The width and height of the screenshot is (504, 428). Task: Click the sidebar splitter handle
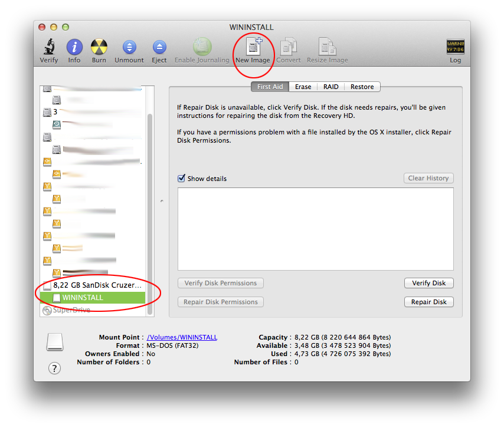point(162,201)
